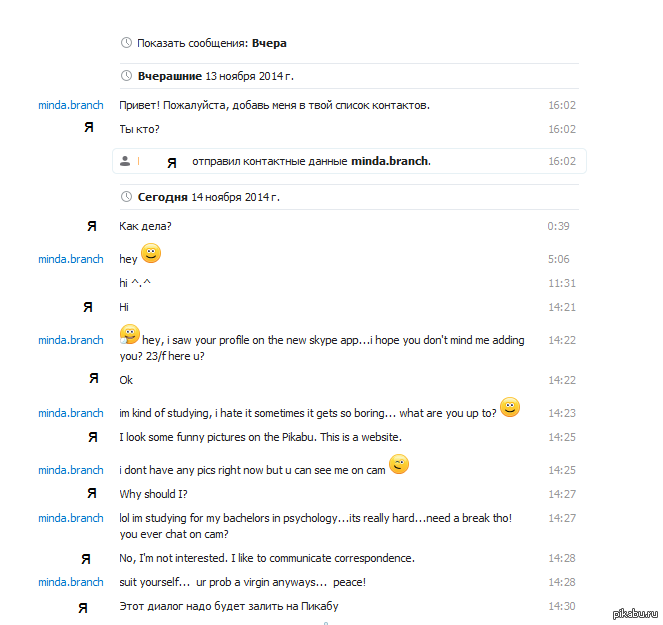663x625 pixels.
Task: Click the clock icon next to "Сегодня"
Action: (x=126, y=198)
